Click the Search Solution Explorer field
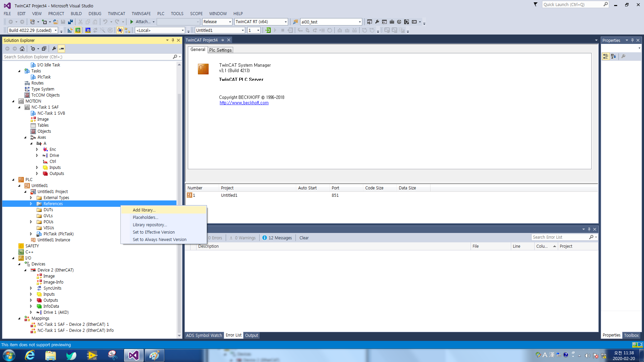This screenshot has width=644, height=362. tap(88, 57)
